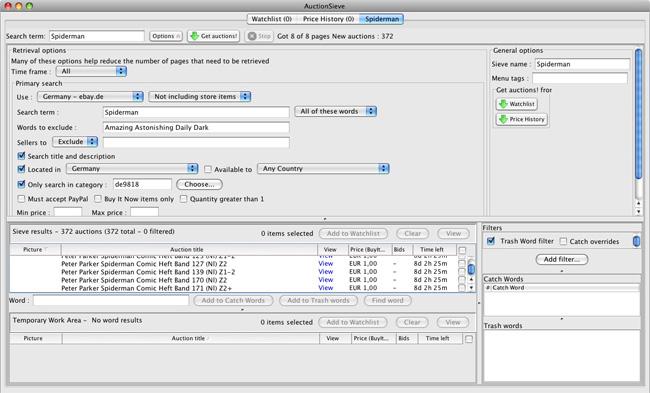The image size is (650, 393).
Task: Toggle the Located in checkbox
Action: tap(21, 169)
